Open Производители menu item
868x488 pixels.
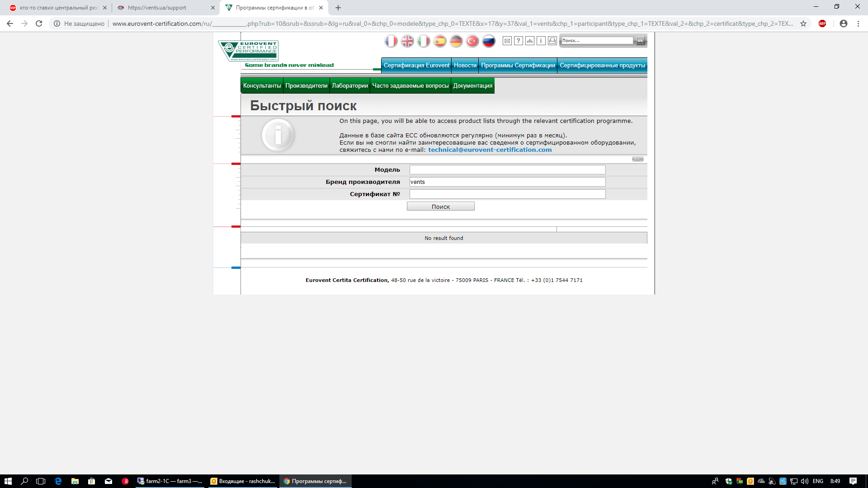(306, 86)
